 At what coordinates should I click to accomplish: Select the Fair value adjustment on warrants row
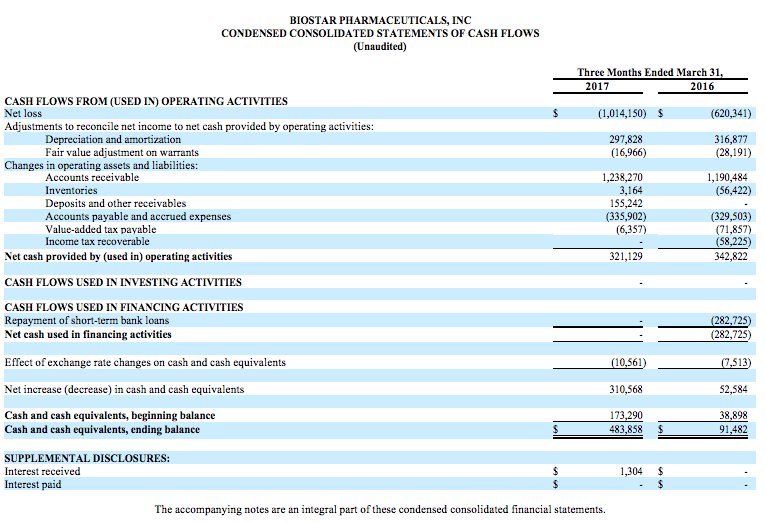pyautogui.click(x=122, y=153)
